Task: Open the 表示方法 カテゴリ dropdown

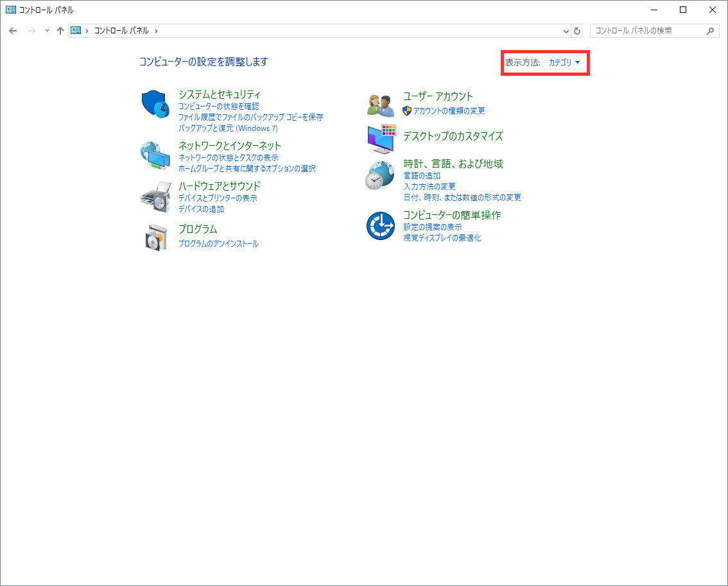Action: pos(564,63)
